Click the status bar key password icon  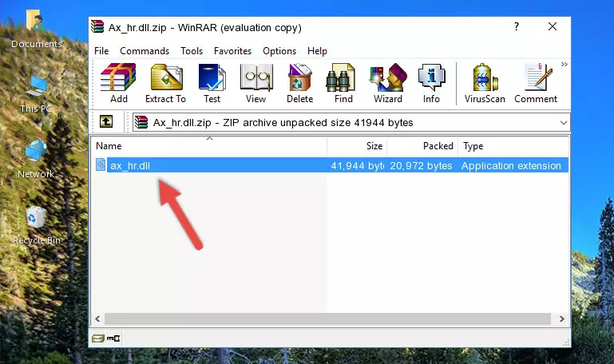tap(113, 338)
